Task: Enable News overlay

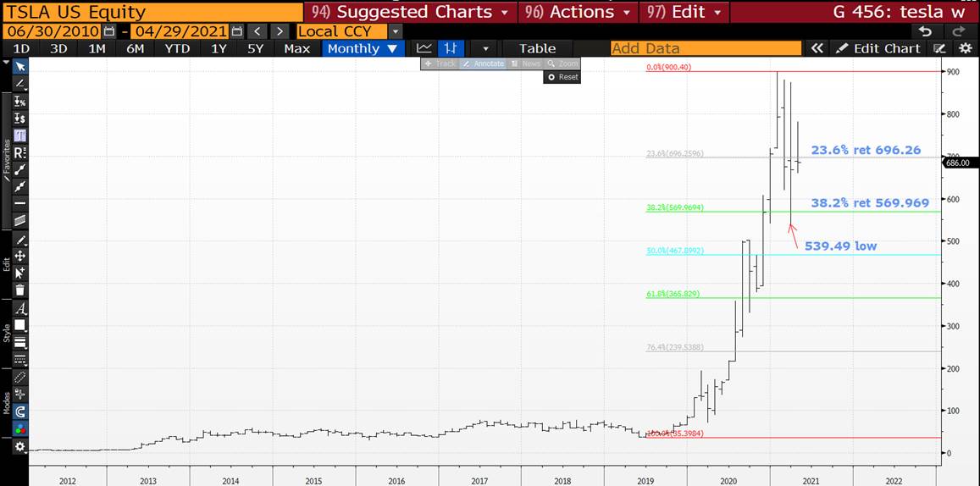Action: click(525, 64)
